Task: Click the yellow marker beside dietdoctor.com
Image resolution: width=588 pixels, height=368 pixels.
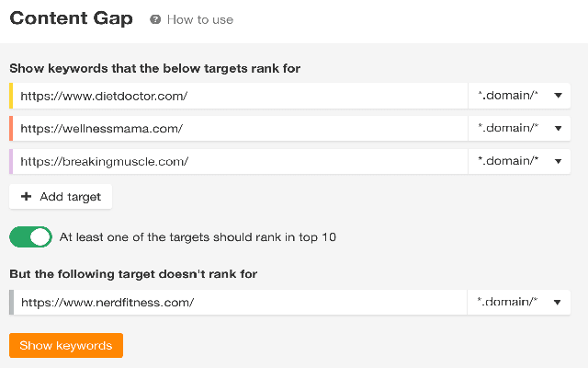Action: click(11, 96)
